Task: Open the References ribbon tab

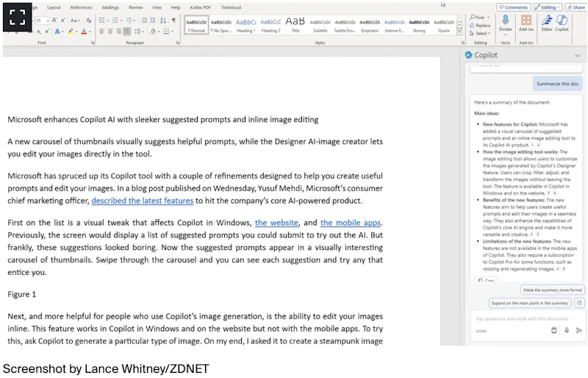Action: pyautogui.click(x=81, y=7)
